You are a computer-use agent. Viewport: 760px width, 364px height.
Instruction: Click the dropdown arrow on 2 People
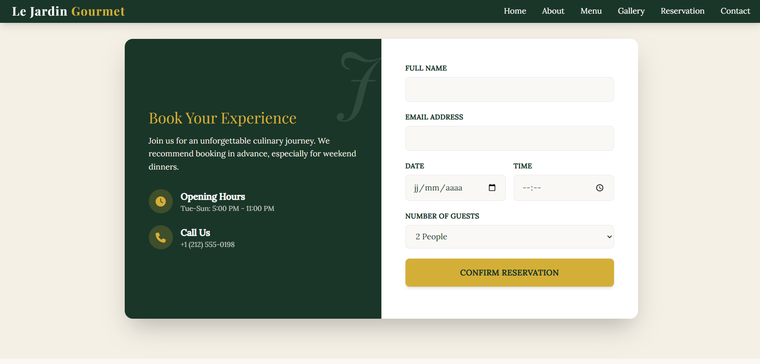609,237
